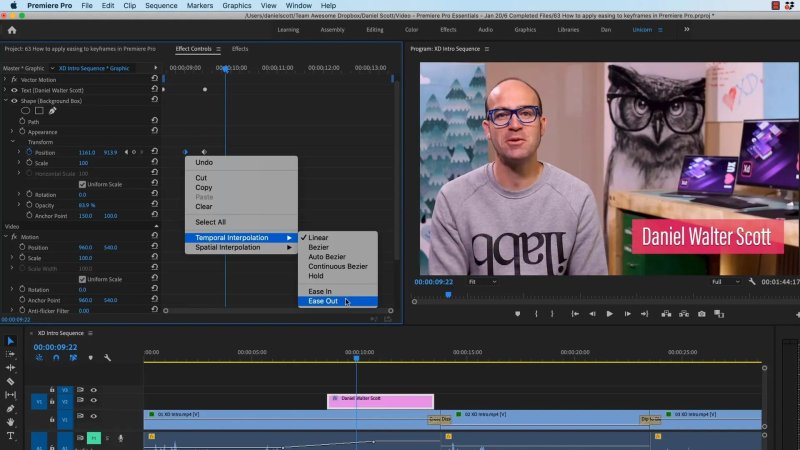The width and height of the screenshot is (800, 450).
Task: Uncheck Uniform Scale under Motion
Action: (82, 279)
